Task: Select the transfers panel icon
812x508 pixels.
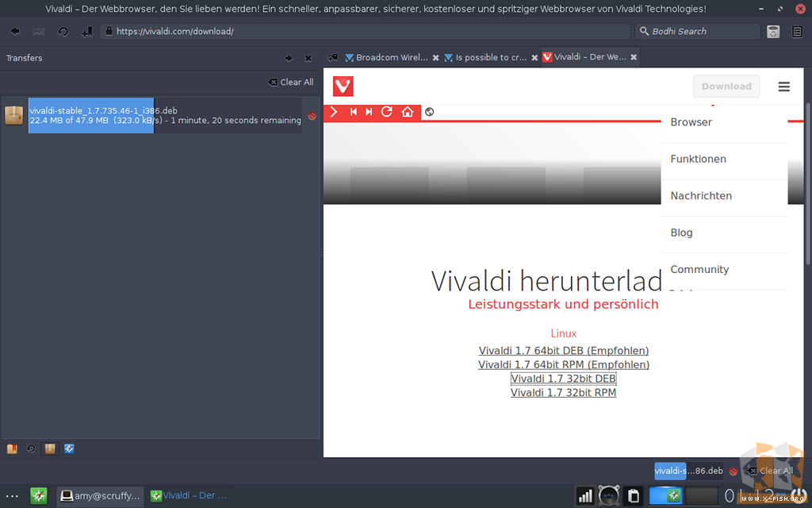Action: (50, 449)
